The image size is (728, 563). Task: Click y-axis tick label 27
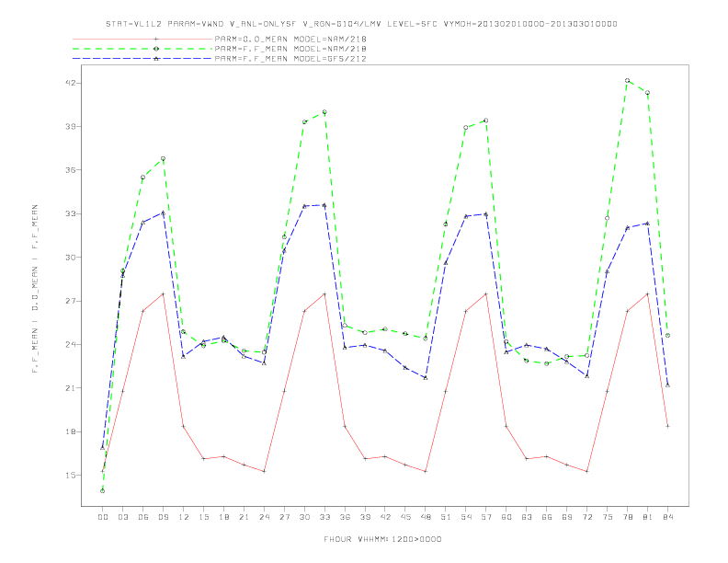click(71, 301)
